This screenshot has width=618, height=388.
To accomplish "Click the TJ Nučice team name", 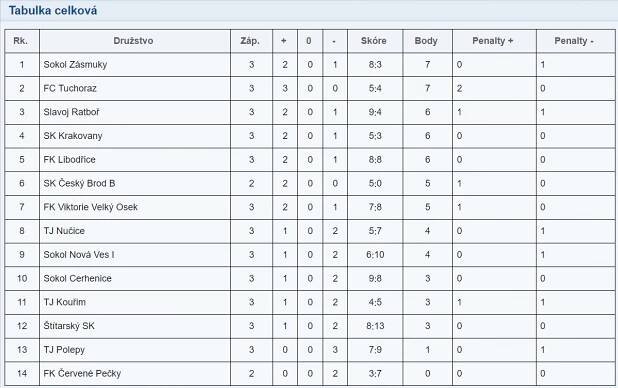I will [x=64, y=231].
